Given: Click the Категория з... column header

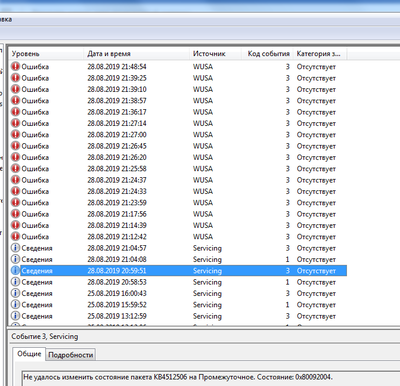Looking at the screenshot, I should tap(320, 54).
